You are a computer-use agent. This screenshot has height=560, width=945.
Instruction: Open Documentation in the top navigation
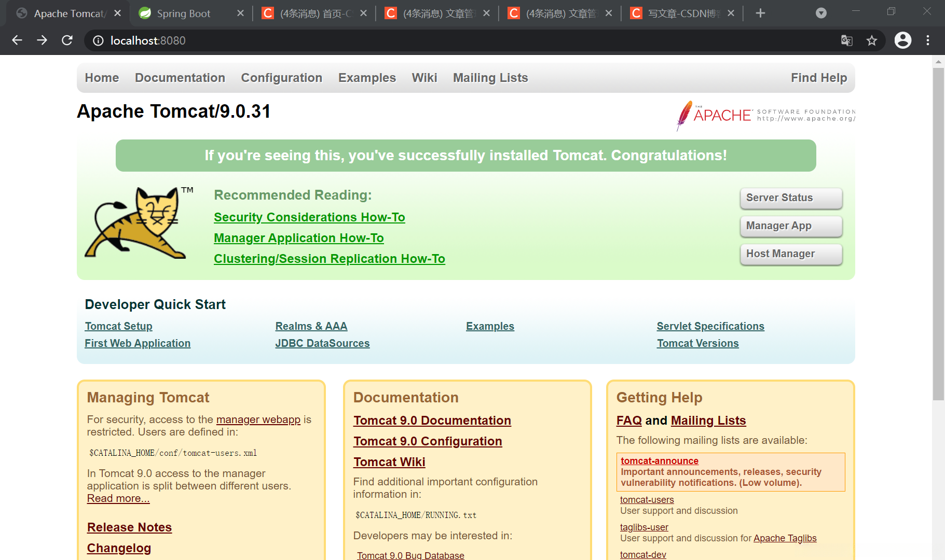180,78
